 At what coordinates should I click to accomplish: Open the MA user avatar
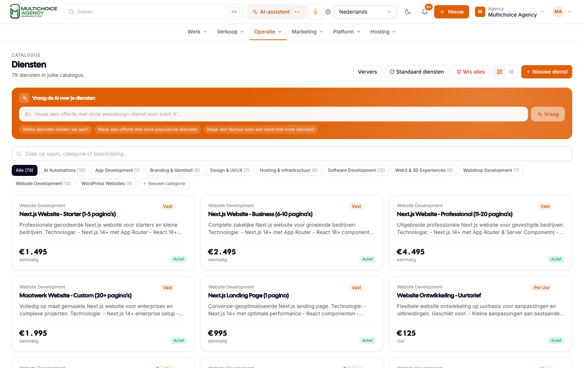click(x=558, y=12)
